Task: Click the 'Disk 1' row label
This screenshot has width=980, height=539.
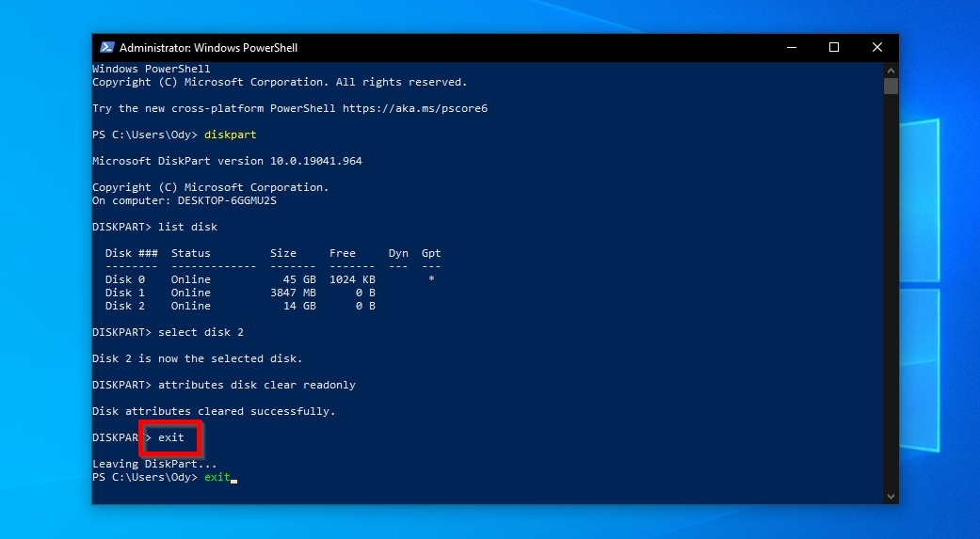Action: pos(125,293)
